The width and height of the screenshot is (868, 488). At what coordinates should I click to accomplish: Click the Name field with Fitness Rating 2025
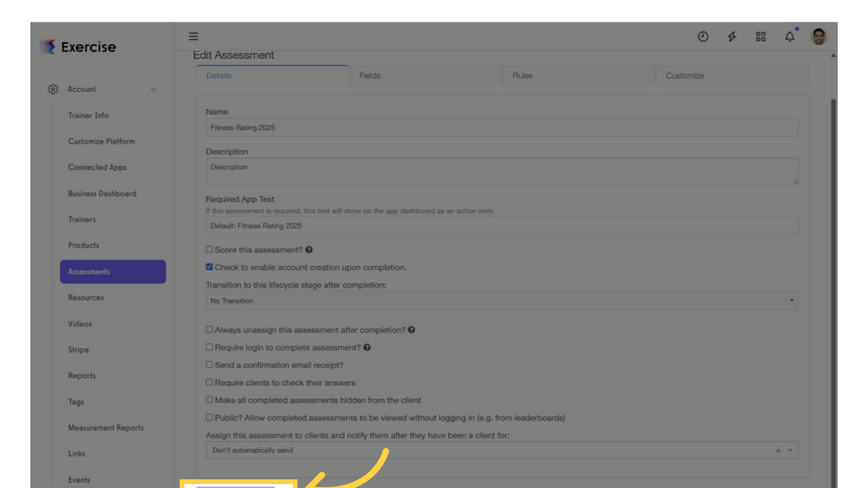click(502, 127)
